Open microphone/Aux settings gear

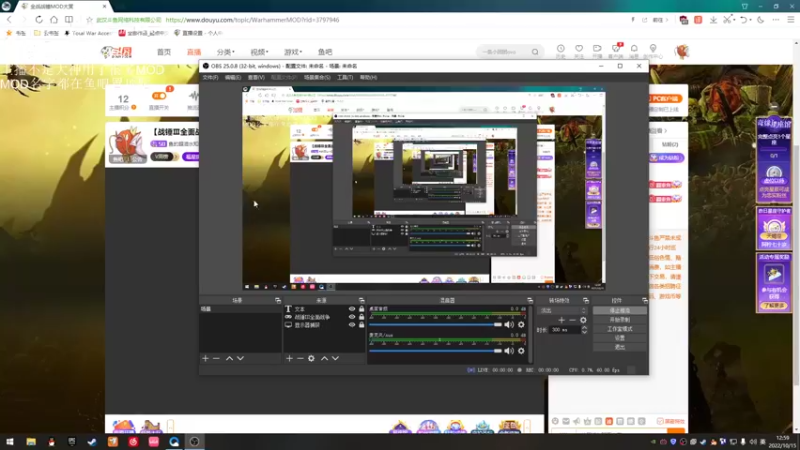(521, 351)
